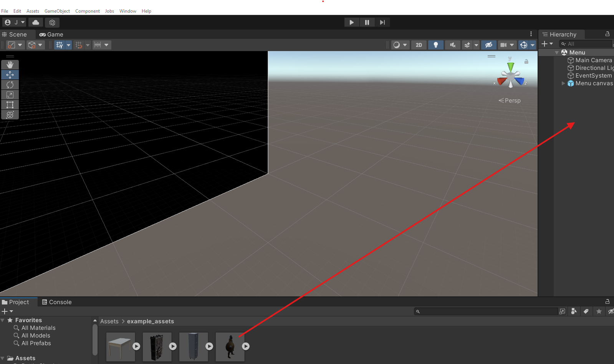Open the account dropdown arrow
Screen dimensions: 614x364
23,22
